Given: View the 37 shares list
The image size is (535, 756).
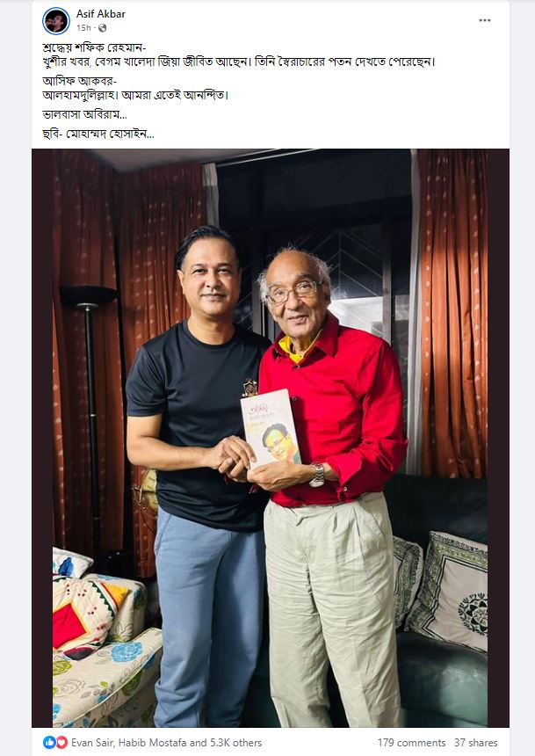Looking at the screenshot, I should click(475, 743).
